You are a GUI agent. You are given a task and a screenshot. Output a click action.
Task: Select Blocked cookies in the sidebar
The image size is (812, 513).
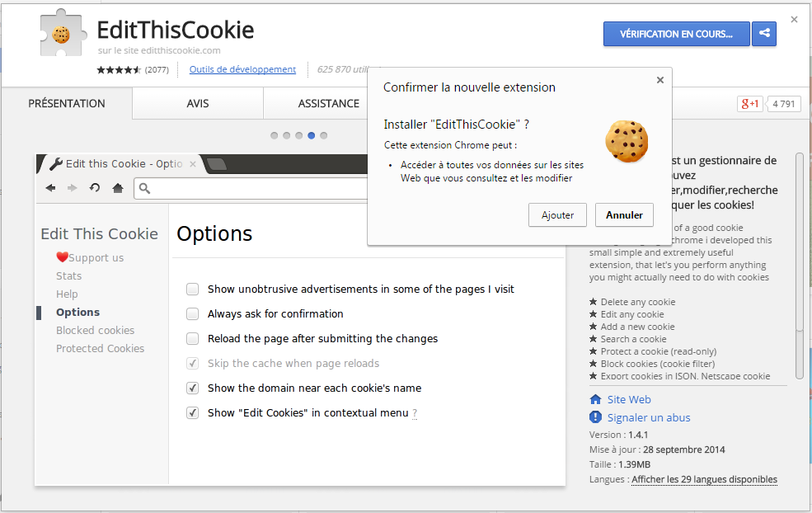point(96,330)
